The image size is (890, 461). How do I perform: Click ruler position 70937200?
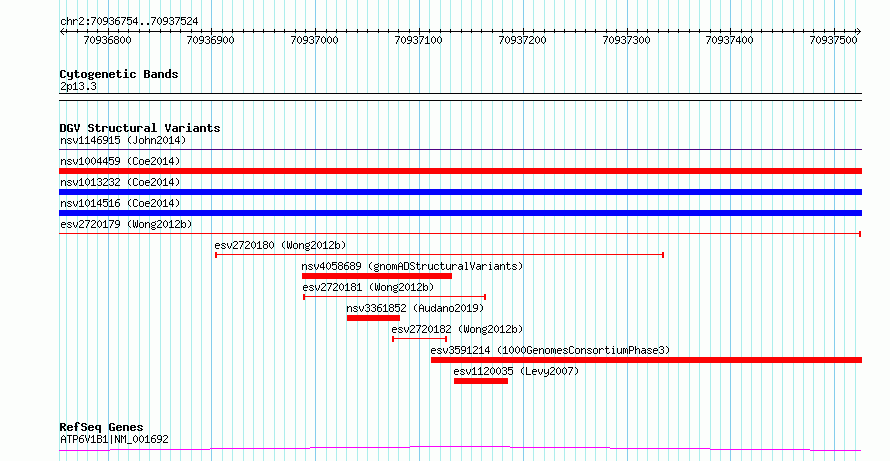pyautogui.click(x=522, y=40)
